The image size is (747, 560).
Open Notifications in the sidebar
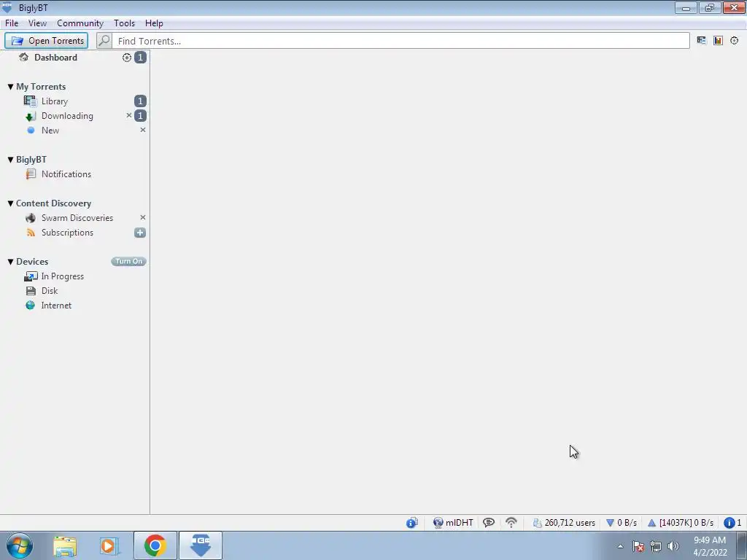[66, 174]
